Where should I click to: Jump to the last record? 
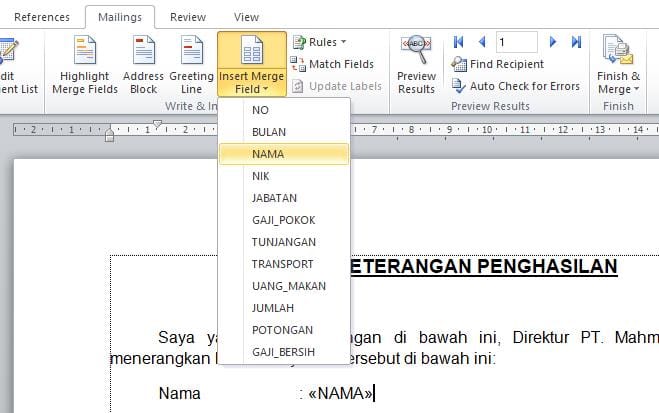[x=576, y=42]
